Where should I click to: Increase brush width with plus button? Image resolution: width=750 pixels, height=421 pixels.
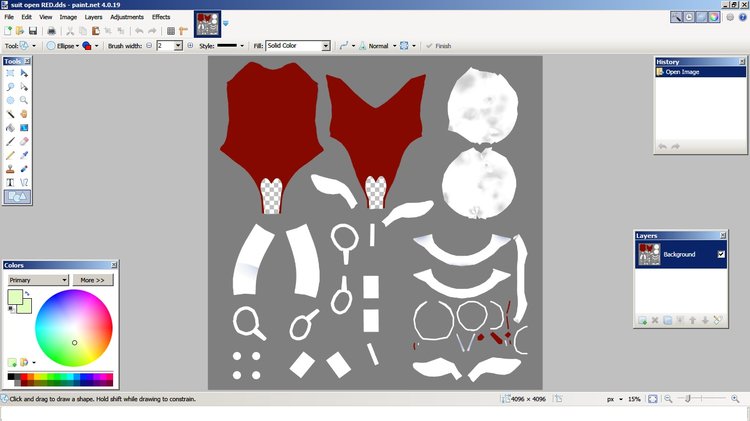tap(190, 46)
